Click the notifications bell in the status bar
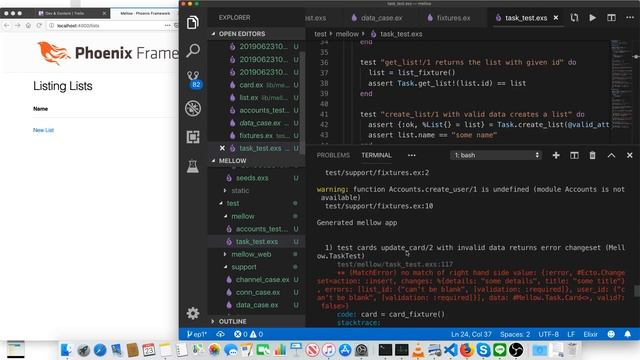 [628, 334]
